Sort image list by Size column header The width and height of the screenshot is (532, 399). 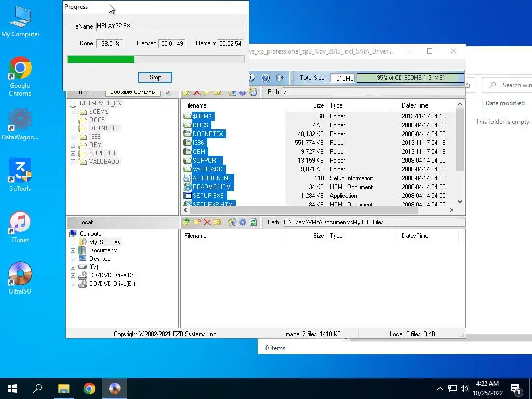[x=305, y=105]
